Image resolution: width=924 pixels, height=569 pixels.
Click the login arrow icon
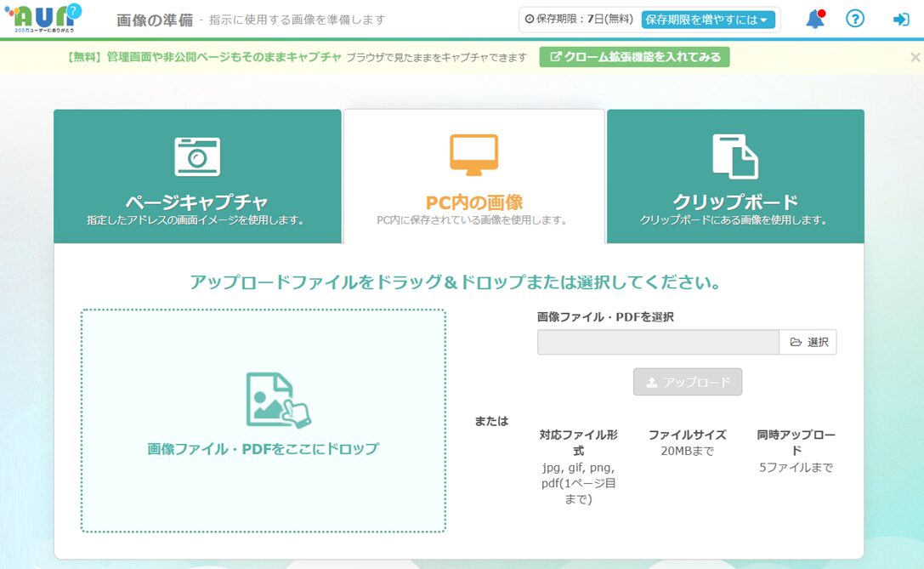900,20
